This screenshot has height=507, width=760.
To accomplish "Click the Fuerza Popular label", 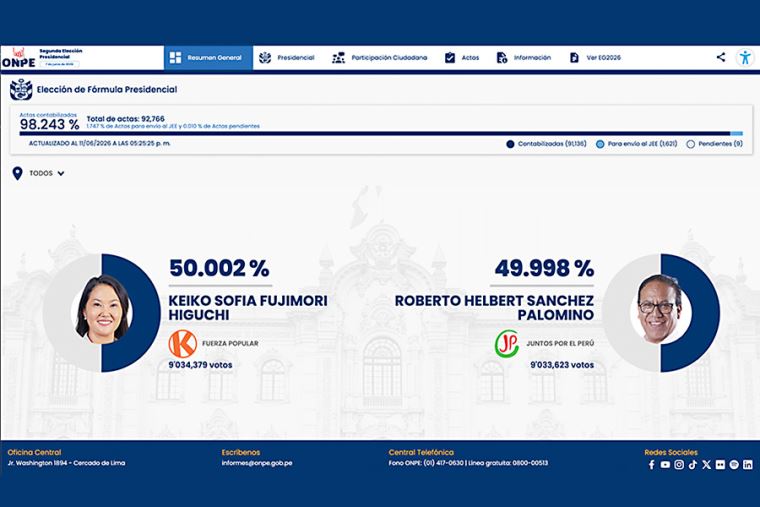I will tap(230, 343).
